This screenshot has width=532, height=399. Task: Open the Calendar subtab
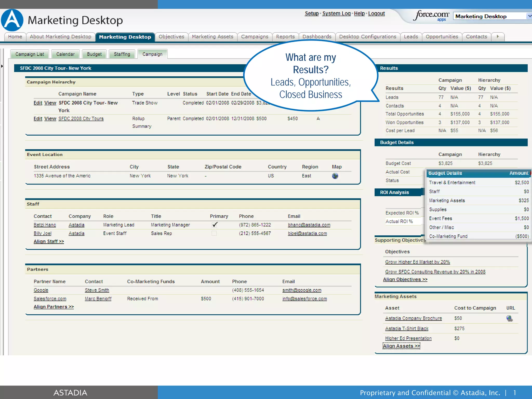point(65,54)
